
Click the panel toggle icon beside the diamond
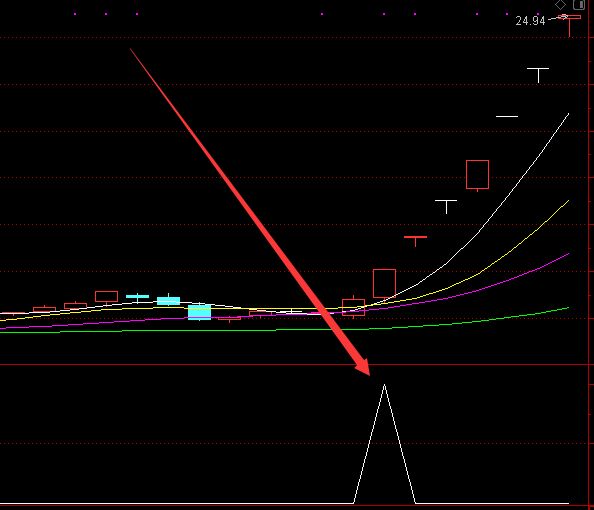click(x=579, y=4)
